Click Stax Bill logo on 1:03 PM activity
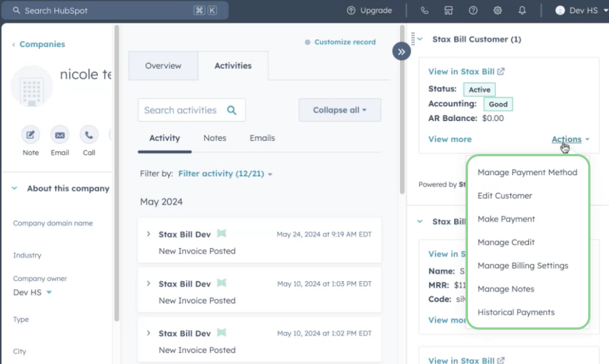Image resolution: width=609 pixels, height=364 pixels. pos(221,283)
